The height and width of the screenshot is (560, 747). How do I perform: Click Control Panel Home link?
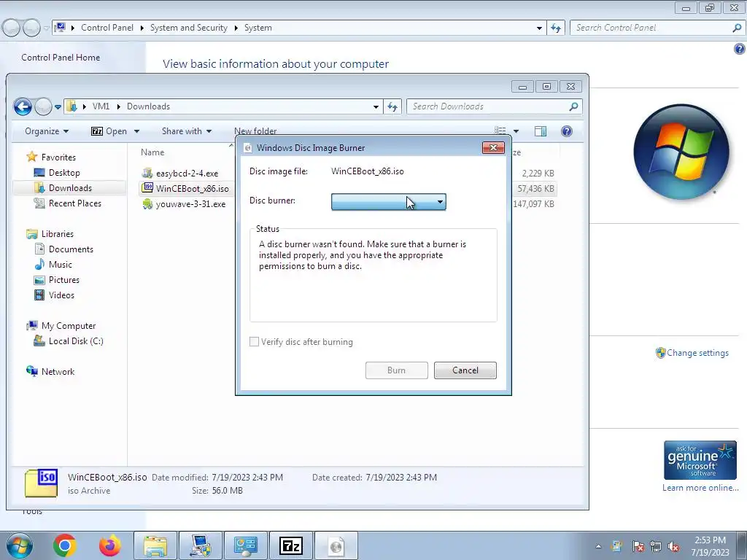[x=61, y=58]
